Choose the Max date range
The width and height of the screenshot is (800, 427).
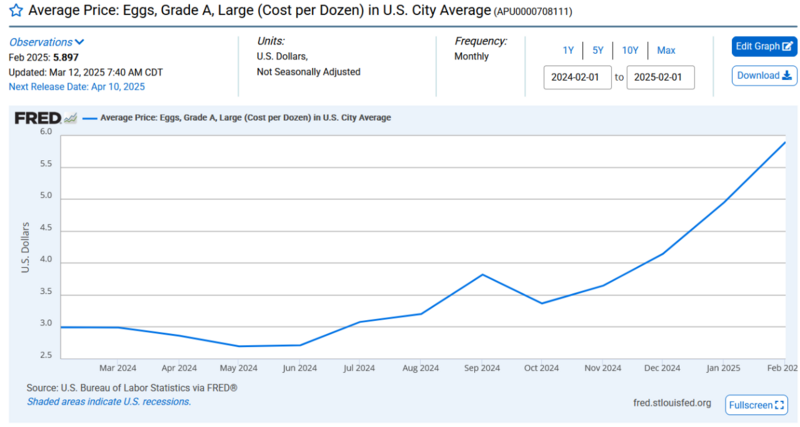tap(666, 50)
